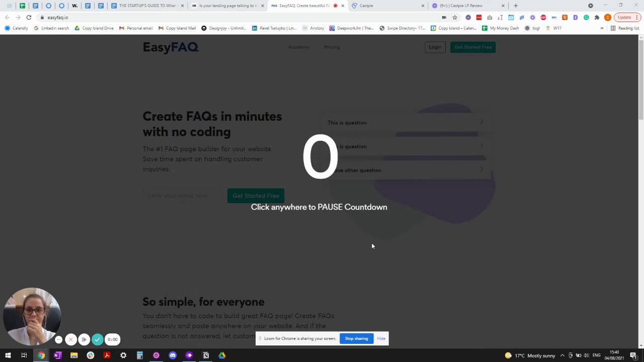
Task: Open Discord from the taskbar
Action: pyautogui.click(x=173, y=355)
